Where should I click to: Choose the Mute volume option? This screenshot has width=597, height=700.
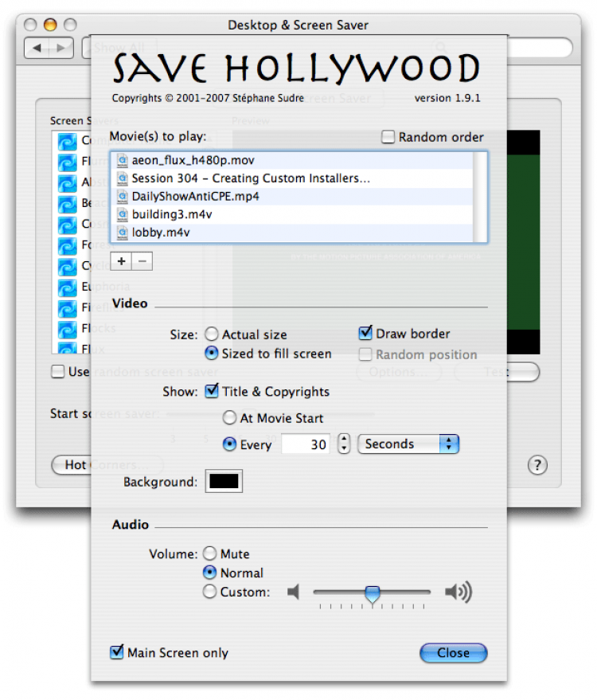tap(210, 553)
